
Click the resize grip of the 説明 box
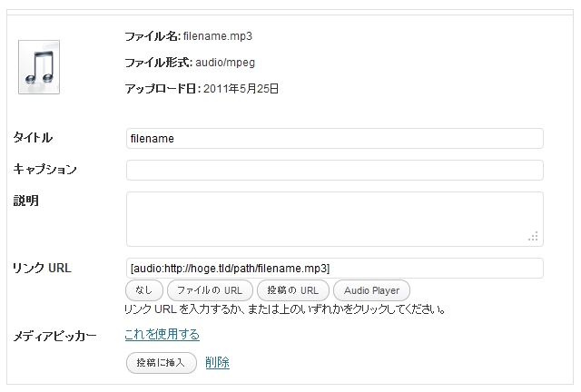pyautogui.click(x=534, y=236)
